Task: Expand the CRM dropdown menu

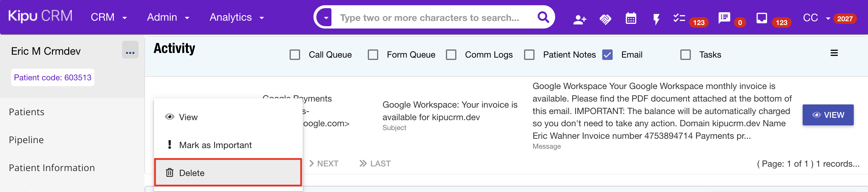Action: 109,17
